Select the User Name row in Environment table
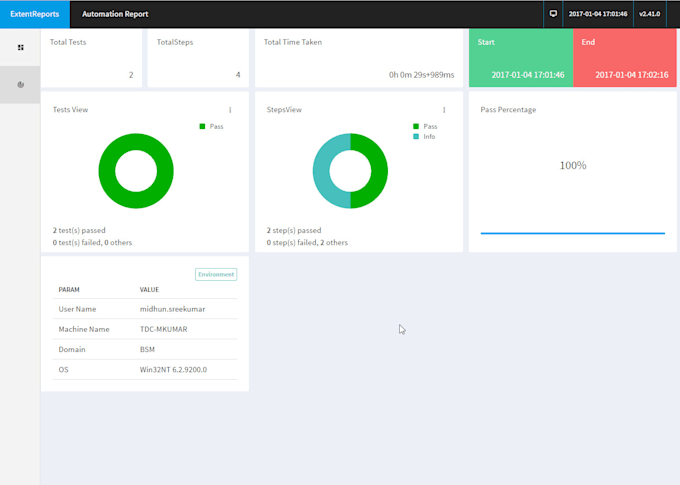680x485 pixels. coord(145,309)
